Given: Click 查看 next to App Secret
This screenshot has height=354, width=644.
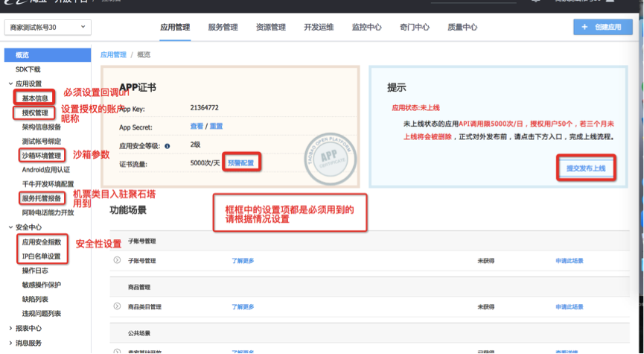Looking at the screenshot, I should [197, 126].
